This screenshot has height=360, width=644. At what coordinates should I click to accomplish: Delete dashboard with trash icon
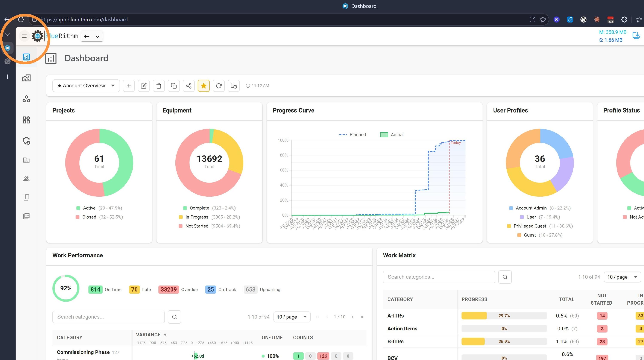pyautogui.click(x=159, y=86)
